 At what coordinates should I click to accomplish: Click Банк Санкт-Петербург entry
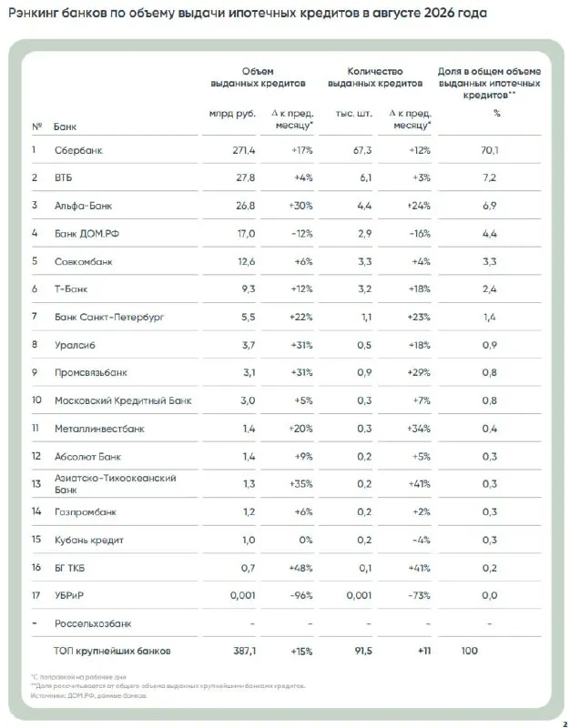pos(109,317)
